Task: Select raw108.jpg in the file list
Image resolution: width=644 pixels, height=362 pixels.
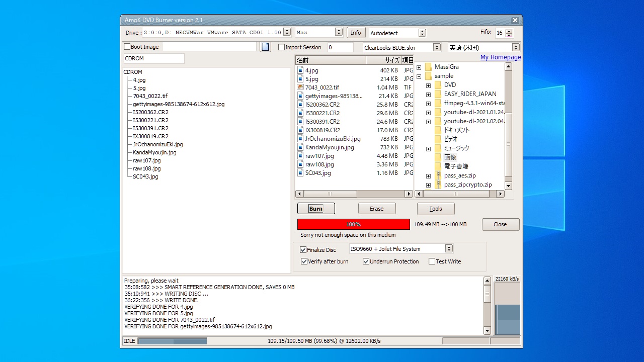Action: 319,164
